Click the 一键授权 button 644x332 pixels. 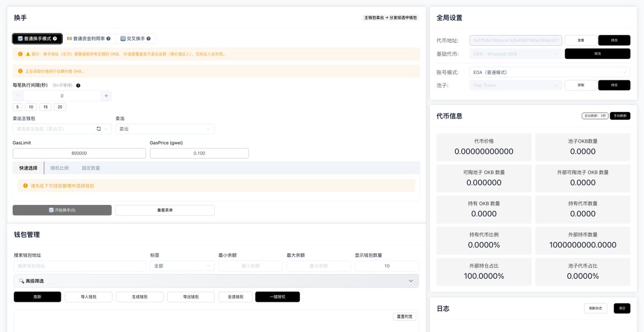coord(277,297)
